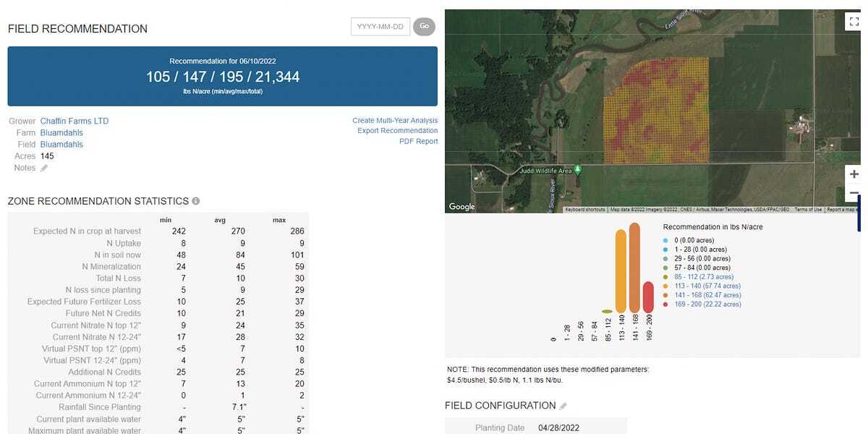Image resolution: width=868 pixels, height=434 pixels.
Task: Click the Judd Wildlife Area map marker
Action: pyautogui.click(x=579, y=170)
